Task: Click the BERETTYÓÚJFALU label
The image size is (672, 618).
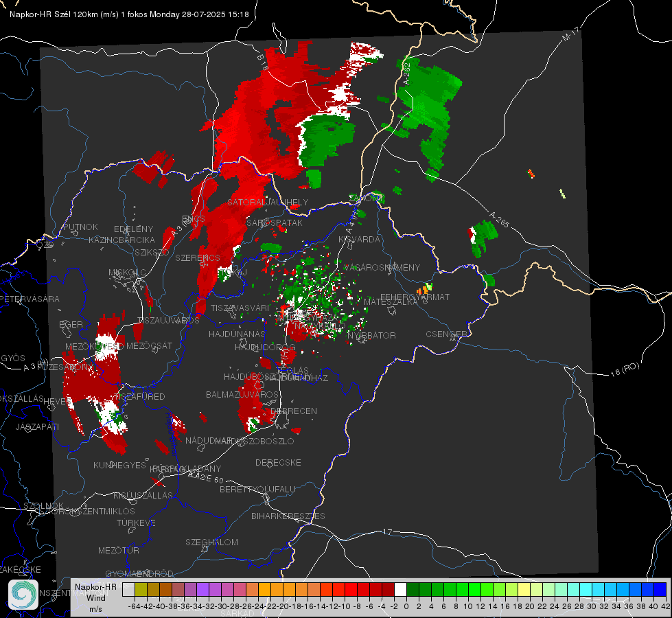Action: click(x=257, y=489)
